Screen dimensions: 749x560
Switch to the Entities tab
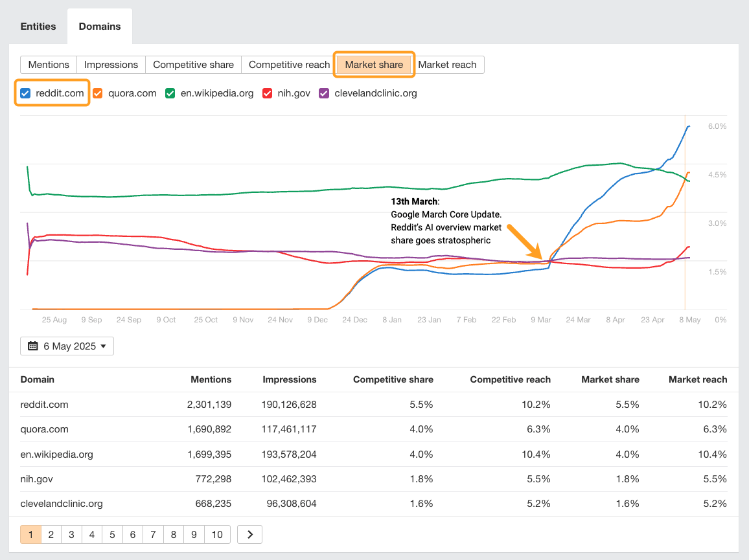(38, 26)
